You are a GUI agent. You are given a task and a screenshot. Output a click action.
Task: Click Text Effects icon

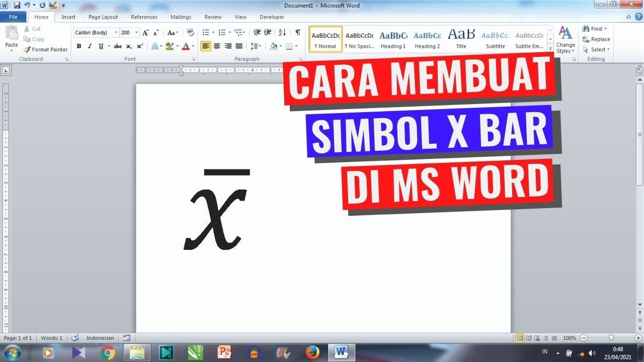click(155, 46)
